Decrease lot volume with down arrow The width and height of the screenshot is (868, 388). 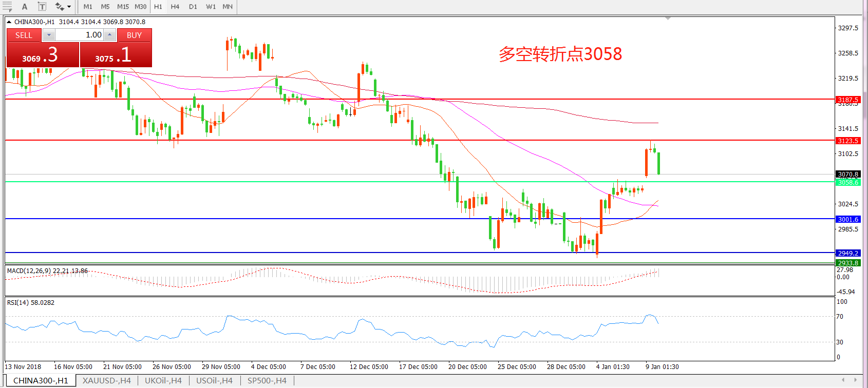[49, 35]
